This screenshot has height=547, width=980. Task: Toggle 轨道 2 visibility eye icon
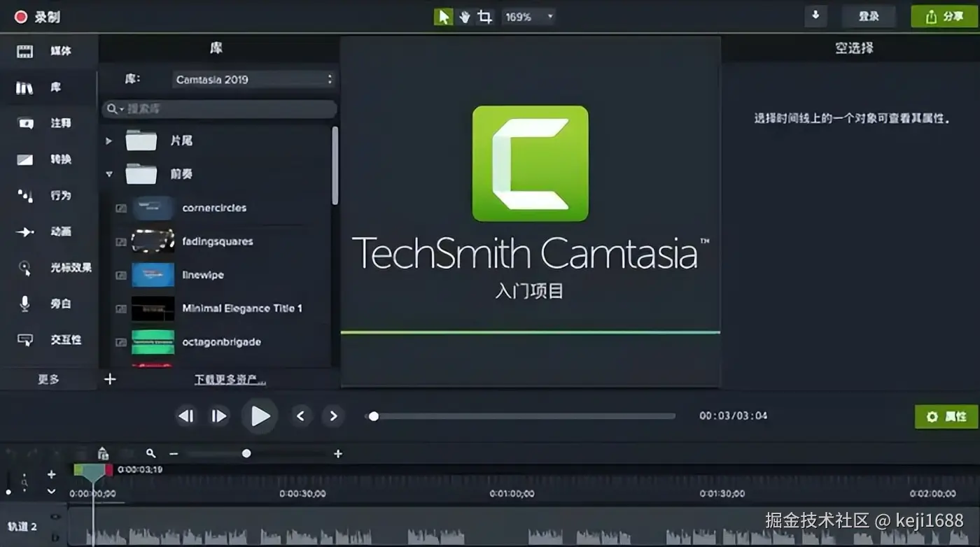click(55, 517)
